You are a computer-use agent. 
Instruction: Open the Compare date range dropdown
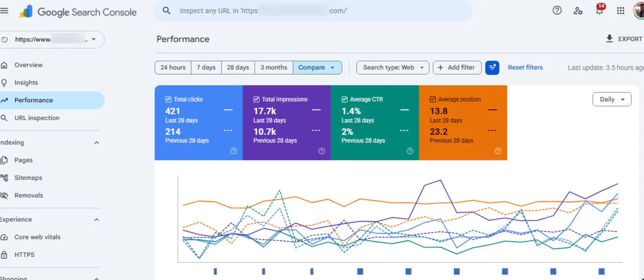(317, 68)
